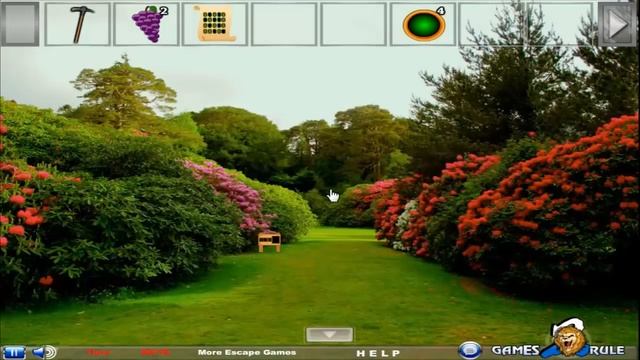Select the purple grapes inventory item

[149, 24]
